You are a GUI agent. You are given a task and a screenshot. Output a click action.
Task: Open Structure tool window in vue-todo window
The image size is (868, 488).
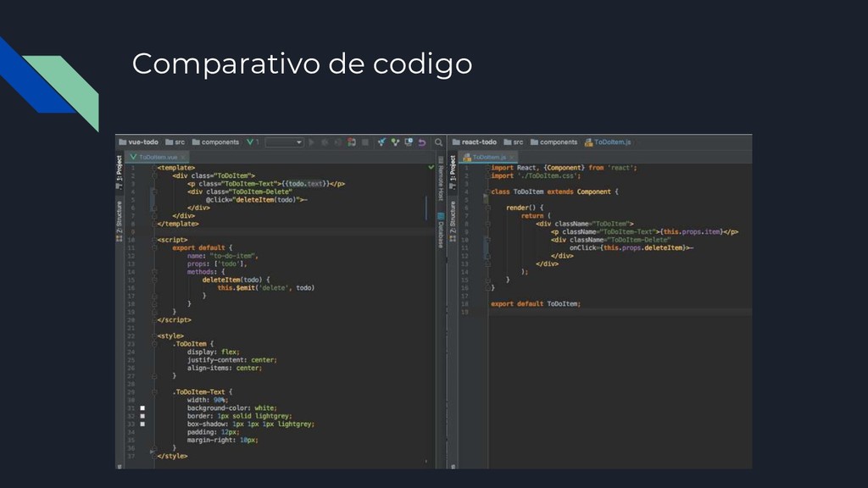pos(119,221)
